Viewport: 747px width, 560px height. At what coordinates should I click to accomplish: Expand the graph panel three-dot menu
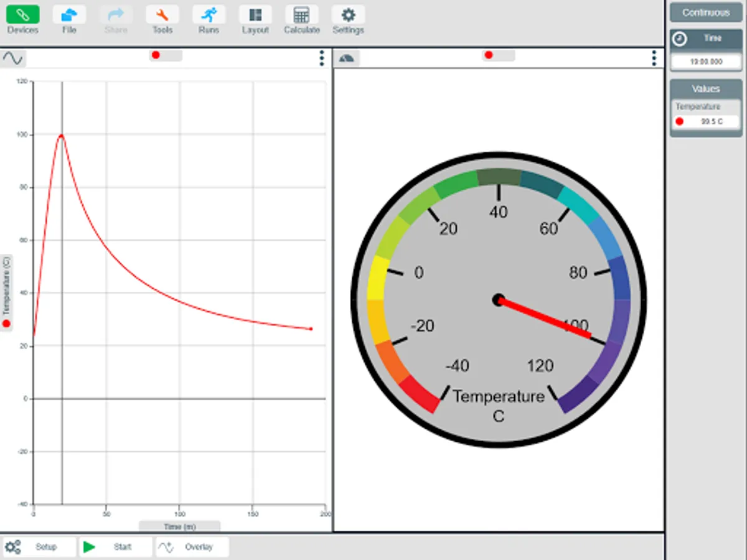click(321, 58)
